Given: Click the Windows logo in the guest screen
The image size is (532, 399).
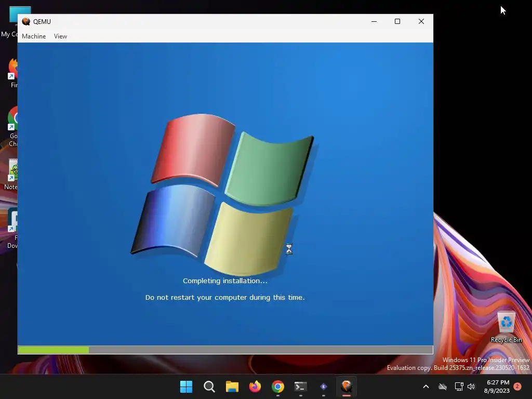Looking at the screenshot, I should [x=222, y=194].
